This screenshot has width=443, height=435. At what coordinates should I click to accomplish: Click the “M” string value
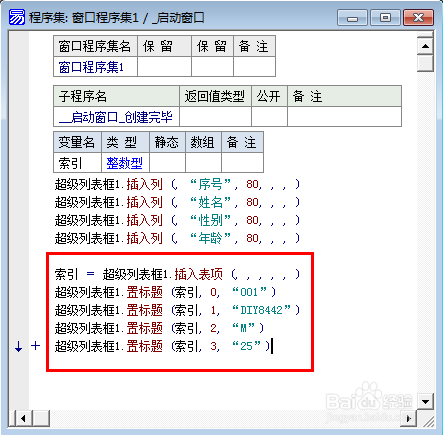click(243, 328)
